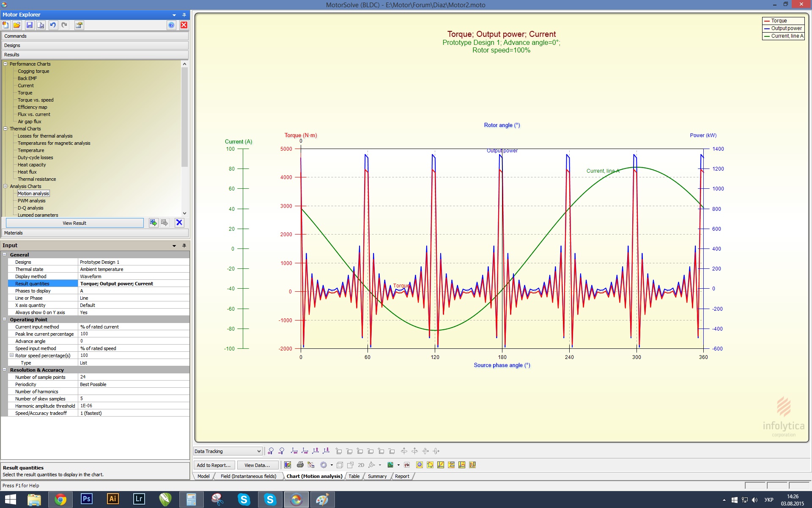Click the edit chart properties icon
812x508 pixels.
288,465
